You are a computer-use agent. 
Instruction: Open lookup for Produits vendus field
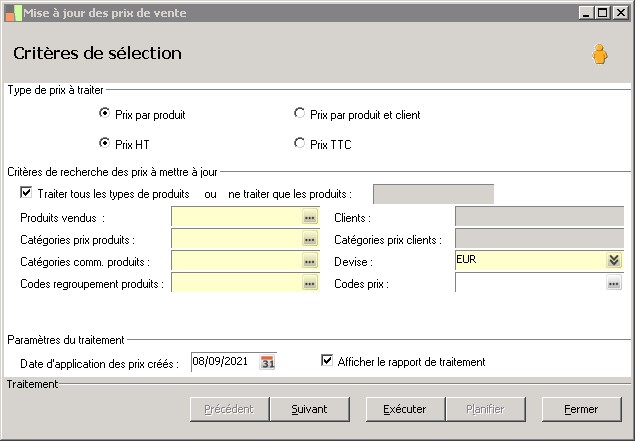(x=310, y=217)
